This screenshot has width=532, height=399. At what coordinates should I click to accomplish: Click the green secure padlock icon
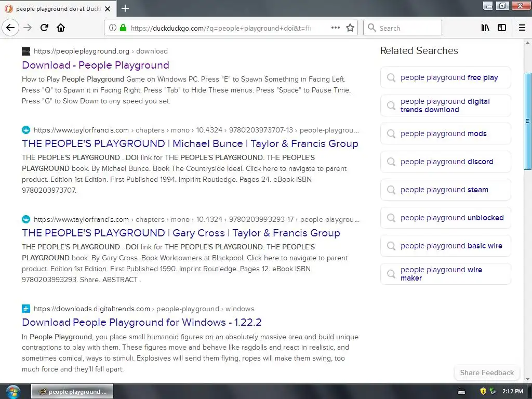click(x=123, y=28)
